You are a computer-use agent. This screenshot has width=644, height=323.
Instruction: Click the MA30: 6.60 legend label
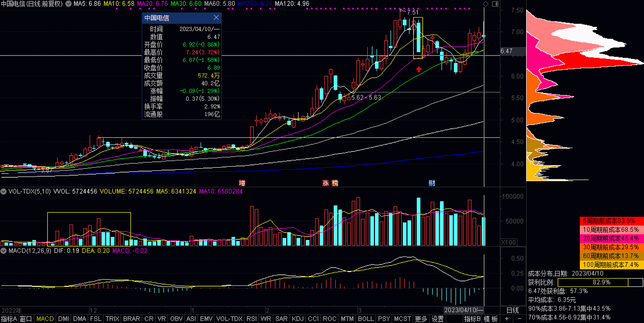coord(186,4)
